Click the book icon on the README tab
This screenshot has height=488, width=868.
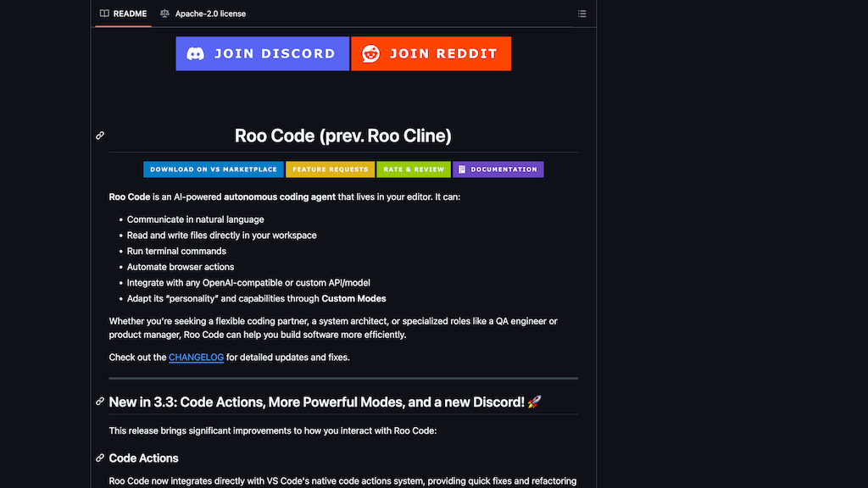[x=104, y=14]
